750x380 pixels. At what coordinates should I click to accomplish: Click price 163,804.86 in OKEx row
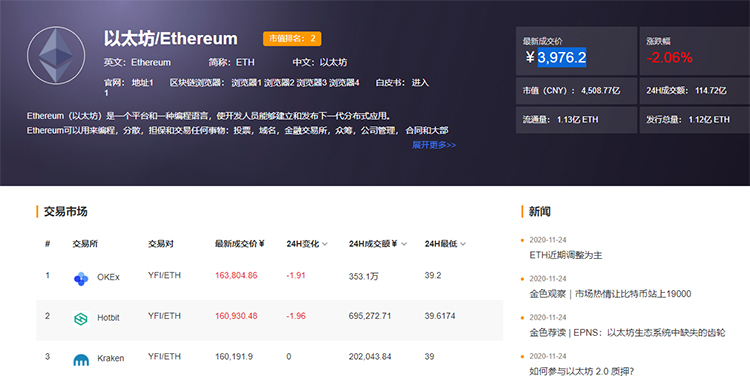[x=236, y=275]
